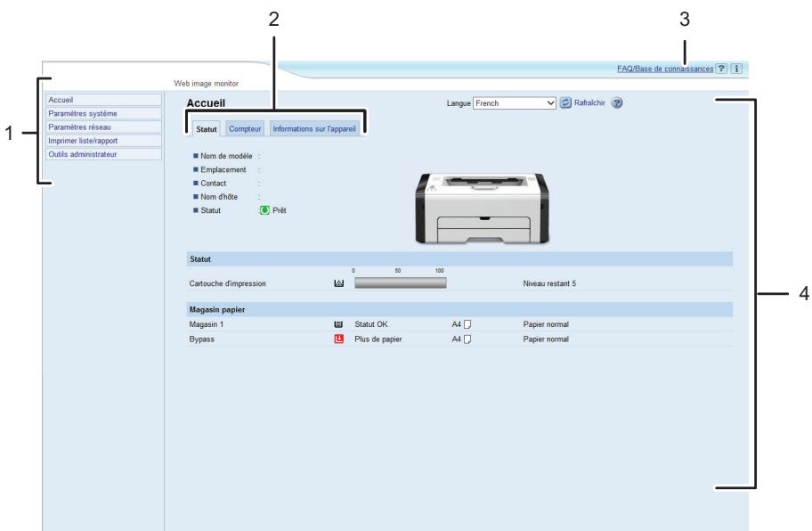The width and height of the screenshot is (812, 531).
Task: Switch to the Compteur tab
Action: click(x=245, y=128)
